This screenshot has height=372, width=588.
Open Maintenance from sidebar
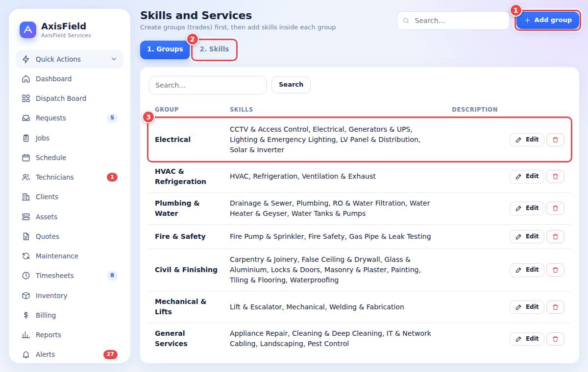click(70, 256)
